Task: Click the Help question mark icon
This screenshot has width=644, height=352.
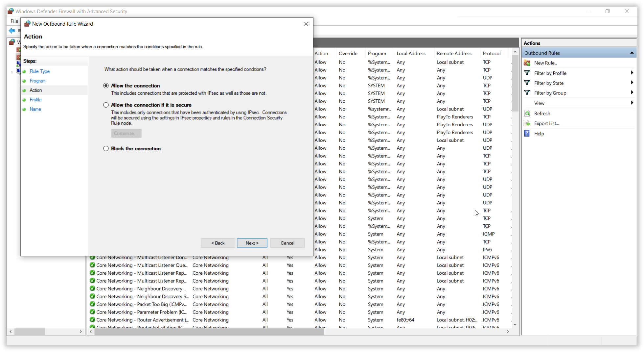Action: [x=527, y=134]
